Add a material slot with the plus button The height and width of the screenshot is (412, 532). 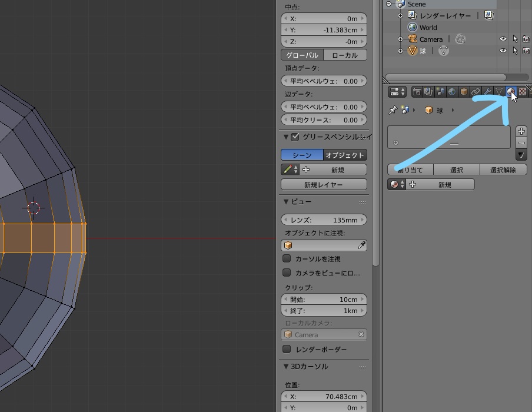[521, 131]
